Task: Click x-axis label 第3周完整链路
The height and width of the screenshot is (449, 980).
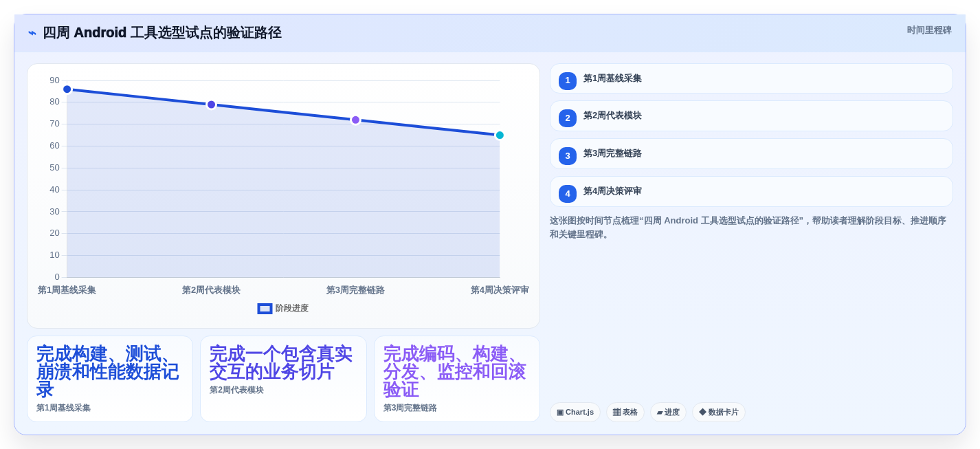Action: (355, 290)
